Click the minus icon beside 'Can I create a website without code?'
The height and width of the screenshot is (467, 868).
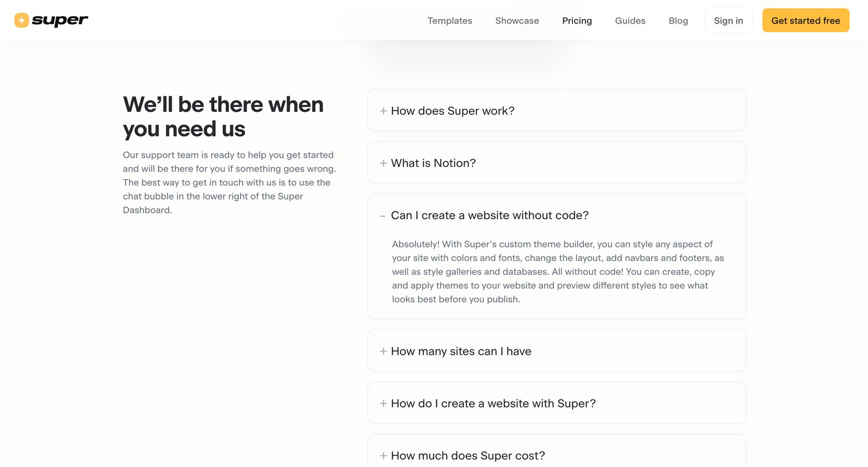click(382, 216)
